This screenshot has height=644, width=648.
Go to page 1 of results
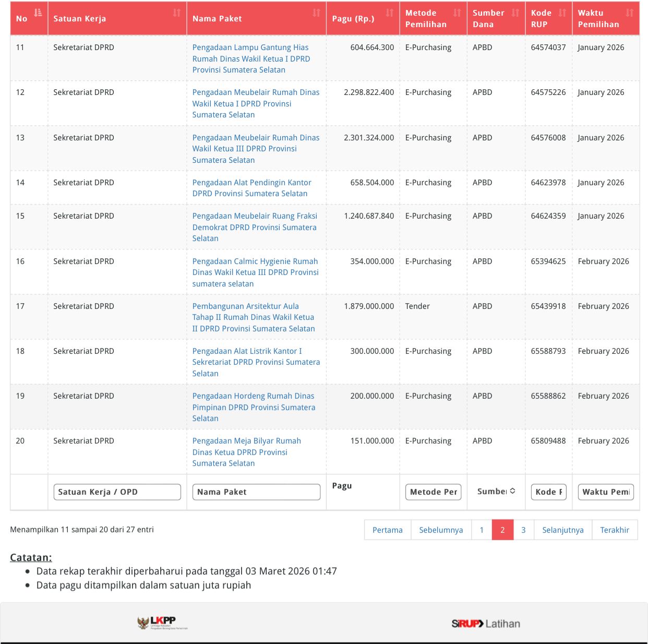[482, 530]
